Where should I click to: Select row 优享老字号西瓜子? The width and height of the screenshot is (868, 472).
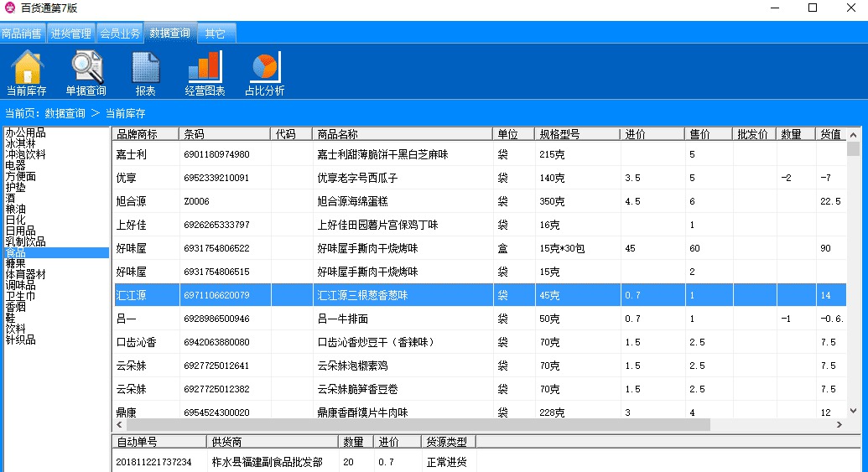point(480,178)
